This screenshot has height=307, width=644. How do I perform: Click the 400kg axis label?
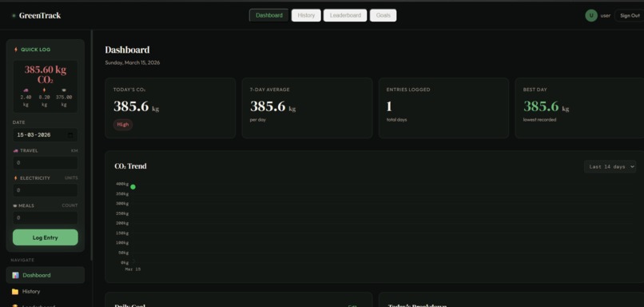(x=122, y=184)
